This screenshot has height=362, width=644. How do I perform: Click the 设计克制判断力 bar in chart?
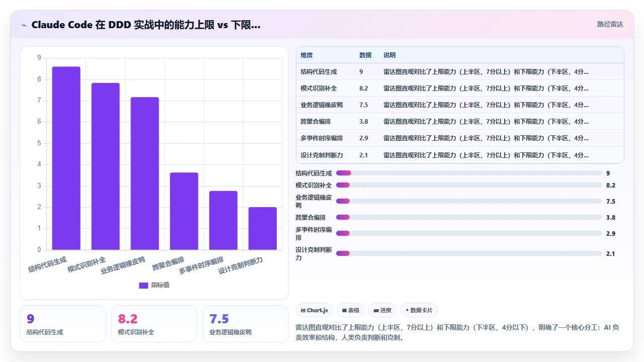pos(262,228)
